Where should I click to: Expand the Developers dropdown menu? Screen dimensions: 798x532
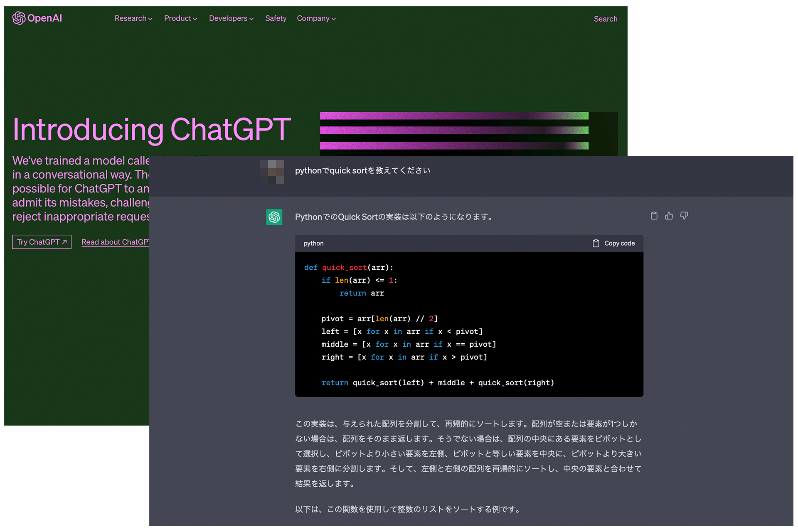point(231,18)
